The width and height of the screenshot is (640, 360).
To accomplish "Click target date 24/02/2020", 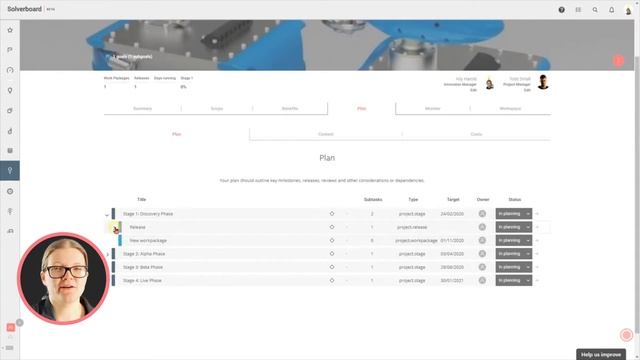I will click(x=452, y=214).
